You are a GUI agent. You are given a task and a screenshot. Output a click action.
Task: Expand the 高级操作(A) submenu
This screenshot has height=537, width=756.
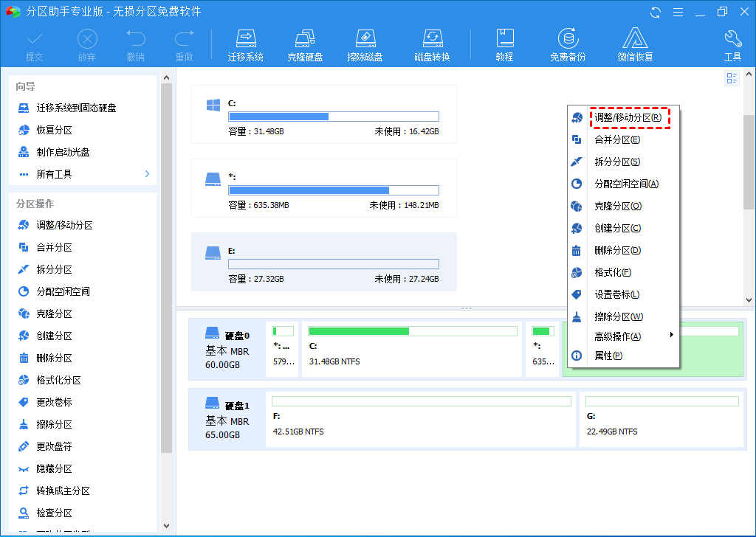[x=623, y=336]
